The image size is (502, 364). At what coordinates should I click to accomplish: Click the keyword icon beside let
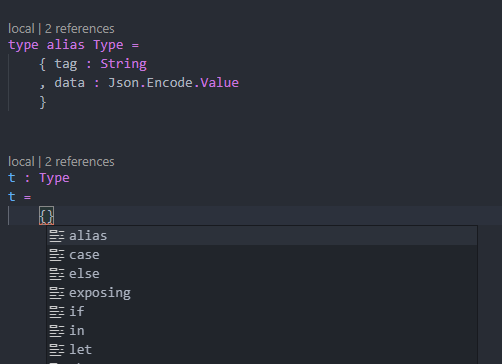click(57, 350)
